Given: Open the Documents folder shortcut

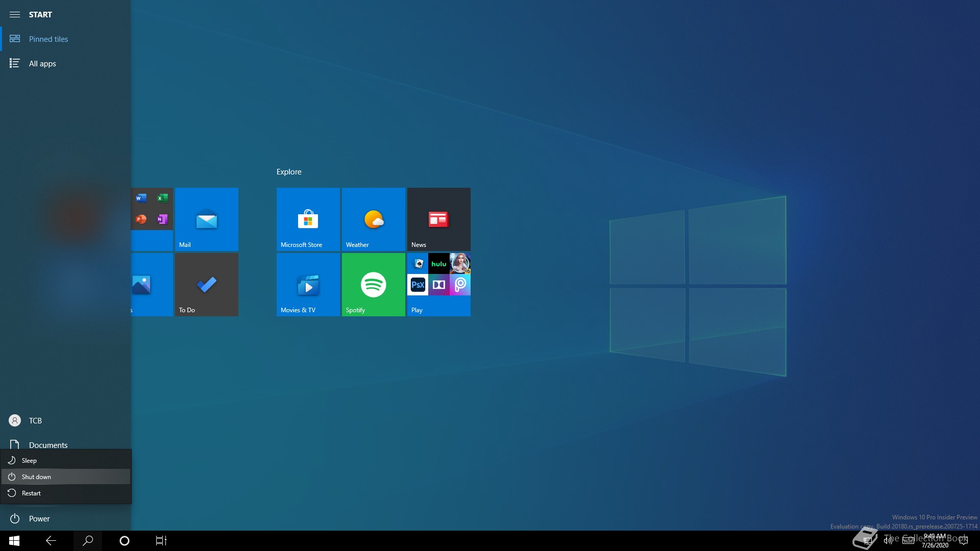Looking at the screenshot, I should [x=65, y=443].
